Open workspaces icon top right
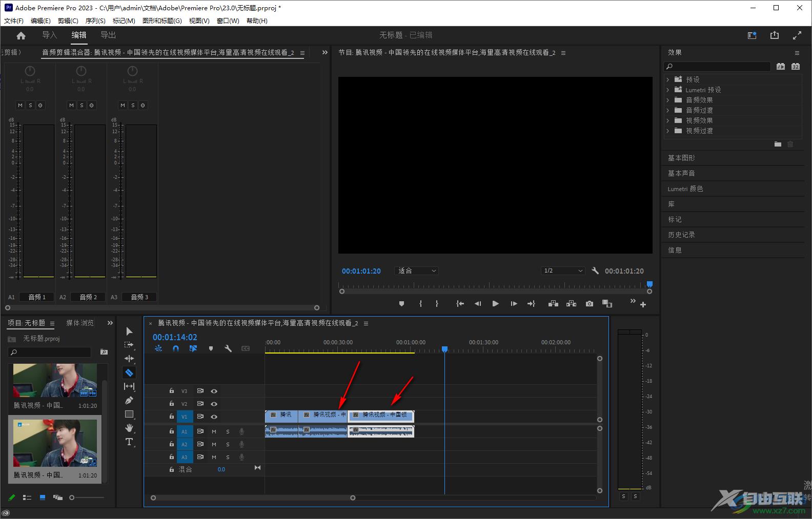The width and height of the screenshot is (812, 519). (752, 35)
